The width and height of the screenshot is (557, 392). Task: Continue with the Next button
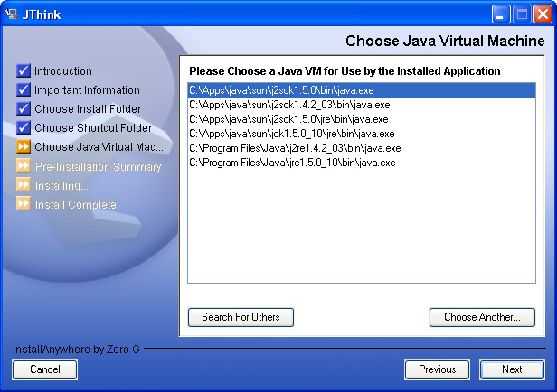(x=512, y=369)
